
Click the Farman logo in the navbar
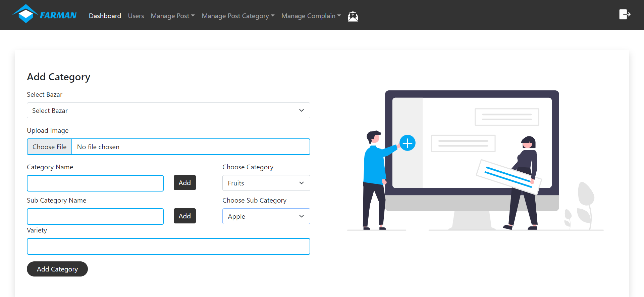pos(44,14)
